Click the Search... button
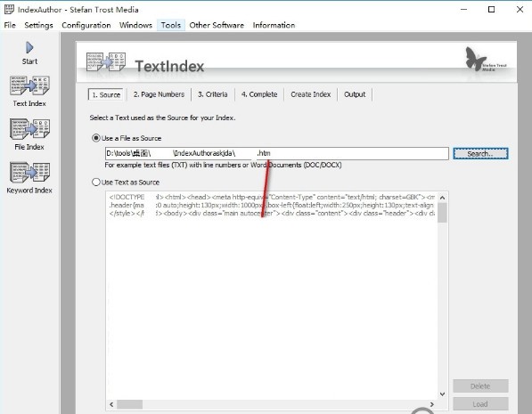The image size is (532, 414). click(x=480, y=154)
